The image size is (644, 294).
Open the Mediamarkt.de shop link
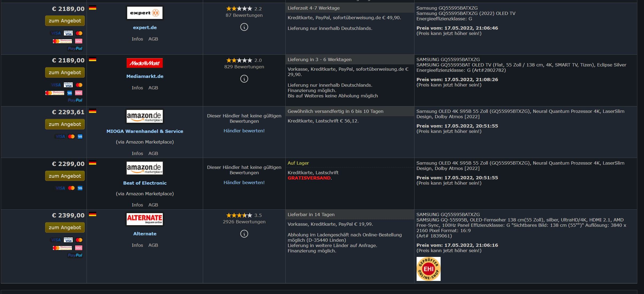(x=145, y=76)
